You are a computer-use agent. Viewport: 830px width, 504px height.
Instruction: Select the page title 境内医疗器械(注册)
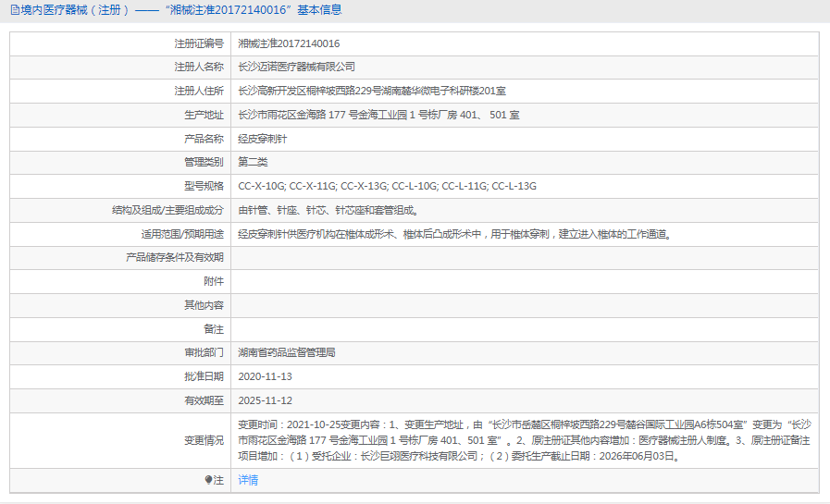pyautogui.click(x=75, y=10)
